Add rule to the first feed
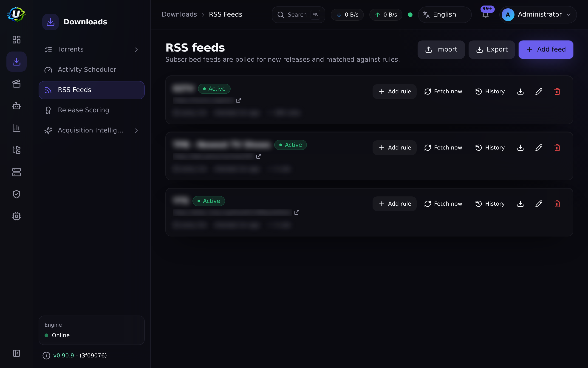This screenshot has height=368, width=588. [x=394, y=92]
